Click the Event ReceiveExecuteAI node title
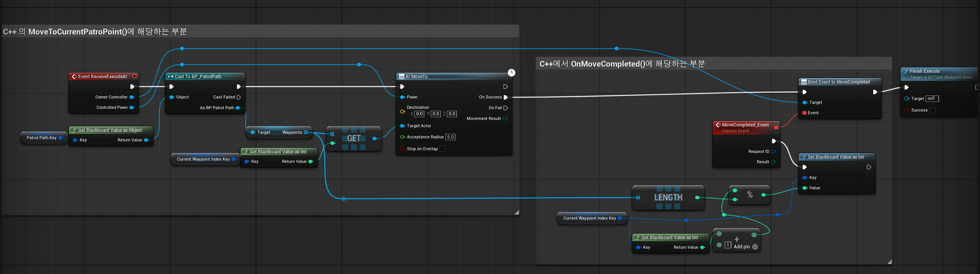The height and width of the screenshot is (274, 980). click(102, 77)
